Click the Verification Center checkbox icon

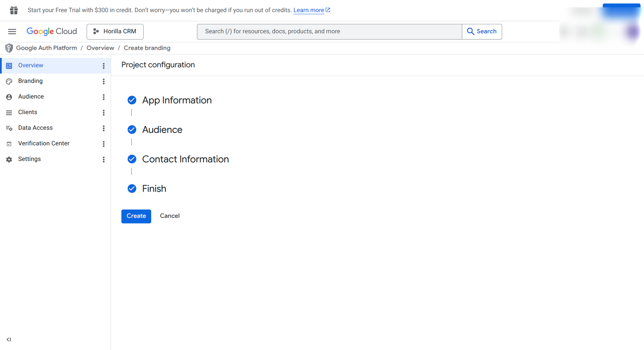point(9,144)
